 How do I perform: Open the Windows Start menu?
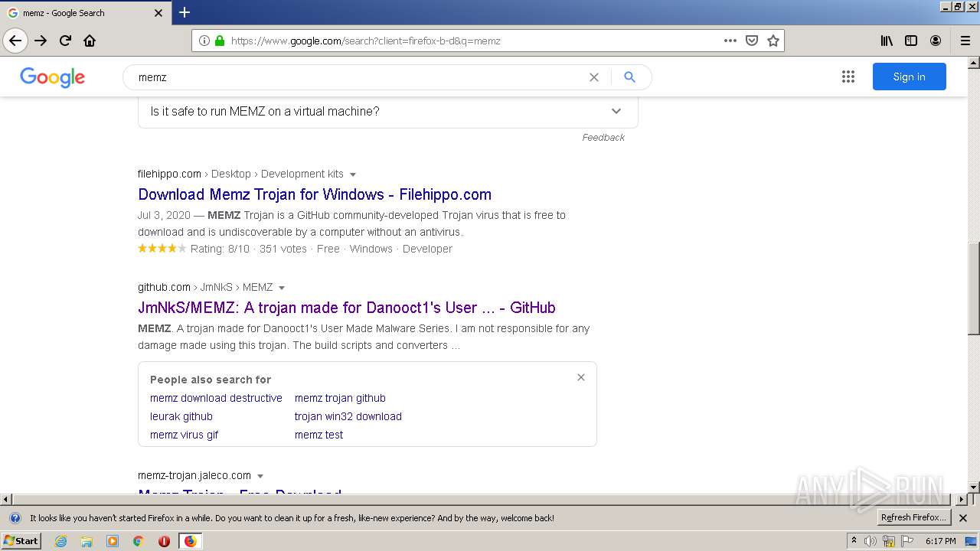coord(21,541)
